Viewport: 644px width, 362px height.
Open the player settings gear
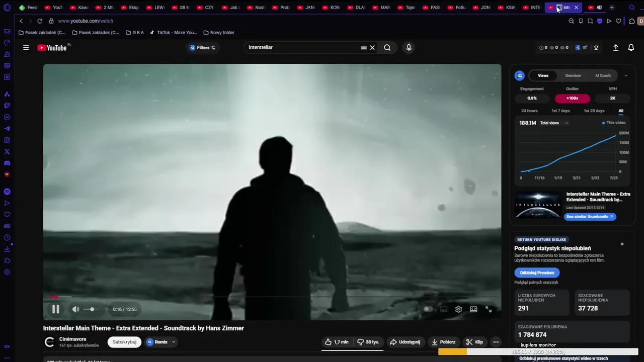point(458,309)
